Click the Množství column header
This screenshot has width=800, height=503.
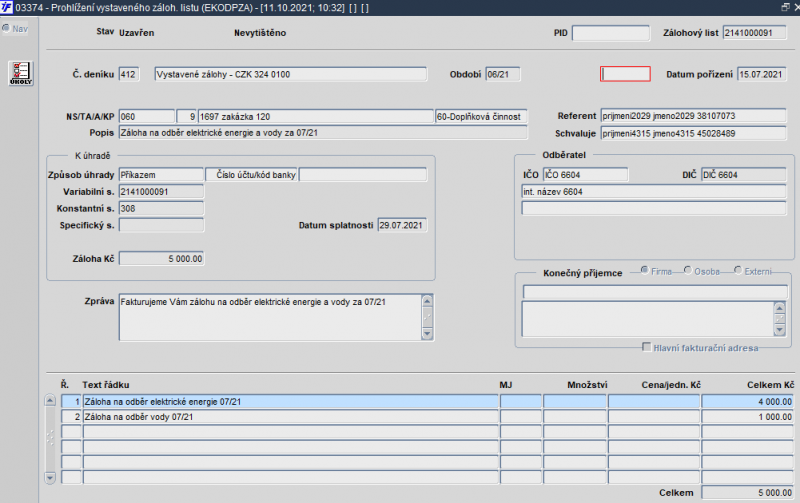[x=587, y=385]
